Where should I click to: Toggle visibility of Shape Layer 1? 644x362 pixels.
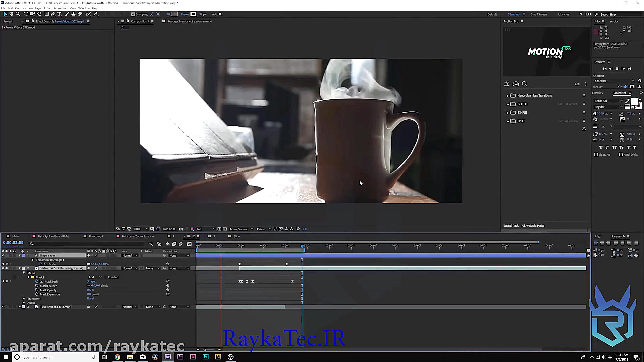pyautogui.click(x=3, y=255)
